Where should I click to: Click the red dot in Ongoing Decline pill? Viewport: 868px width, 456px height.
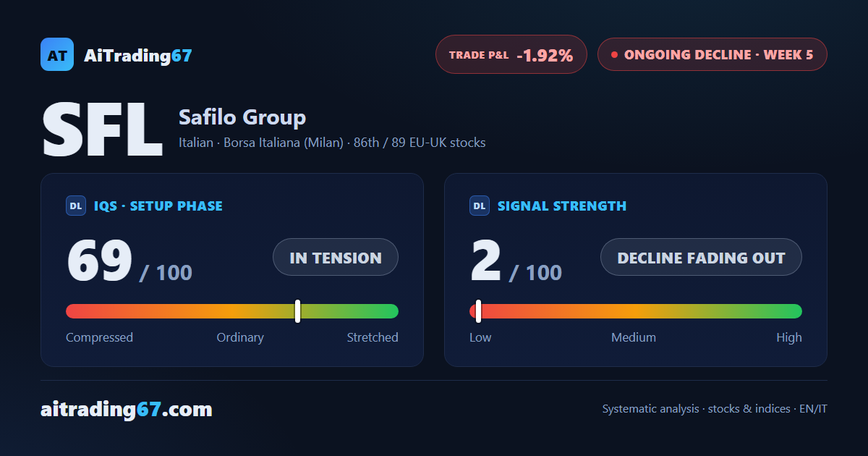click(x=614, y=55)
